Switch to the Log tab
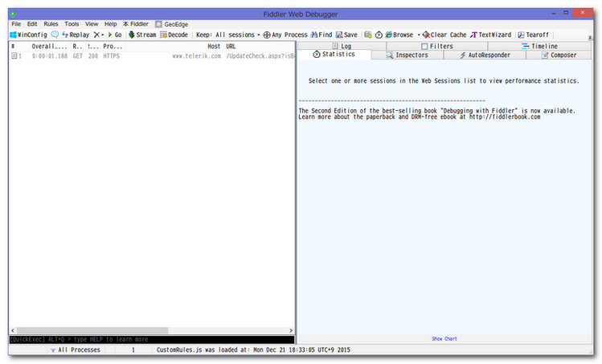Image resolution: width=602 pixels, height=364 pixels. 342,46
